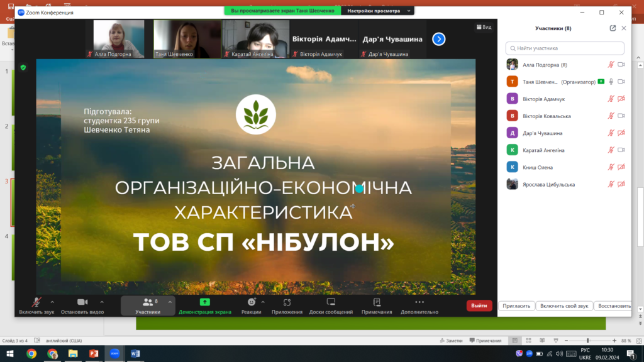Open the Вид layout menu
The width and height of the screenshot is (644, 362).
click(x=484, y=27)
